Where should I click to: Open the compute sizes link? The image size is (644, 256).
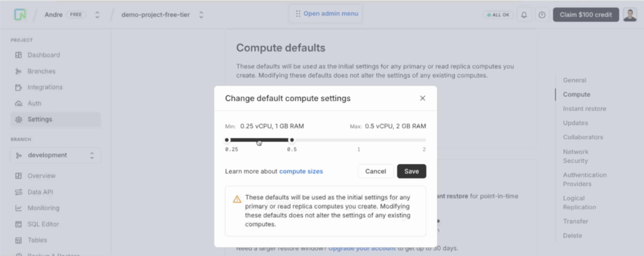point(301,171)
